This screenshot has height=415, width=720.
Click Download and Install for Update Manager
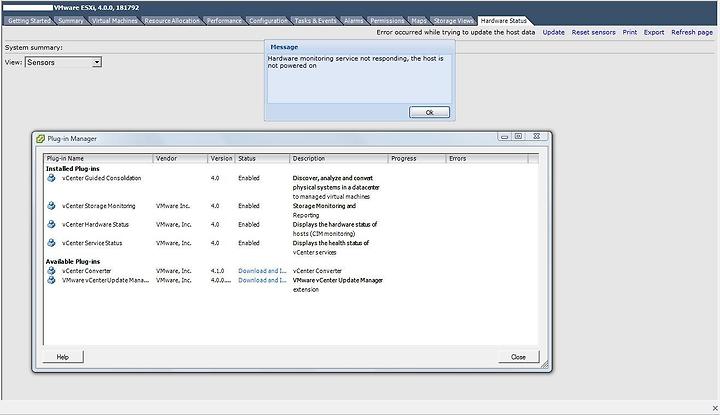pyautogui.click(x=262, y=280)
